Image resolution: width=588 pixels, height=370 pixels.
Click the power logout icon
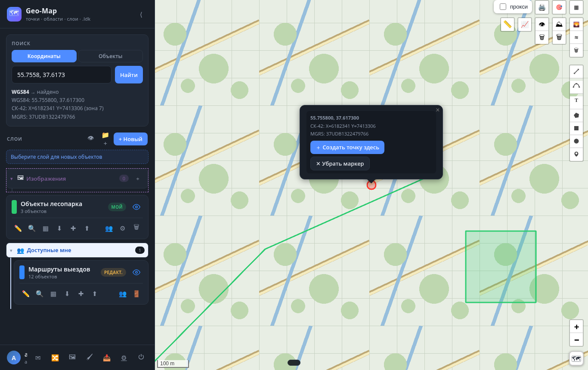pyautogui.click(x=141, y=357)
